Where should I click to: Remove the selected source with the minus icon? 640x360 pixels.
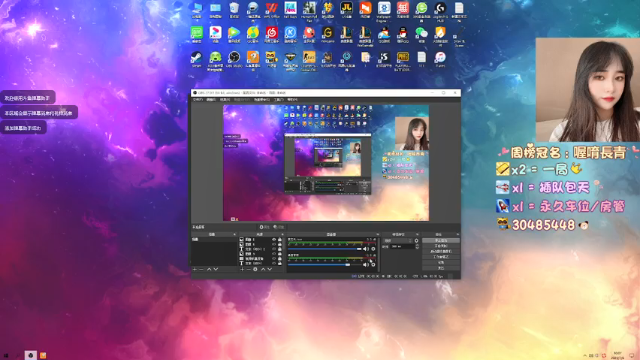pyautogui.click(x=249, y=269)
